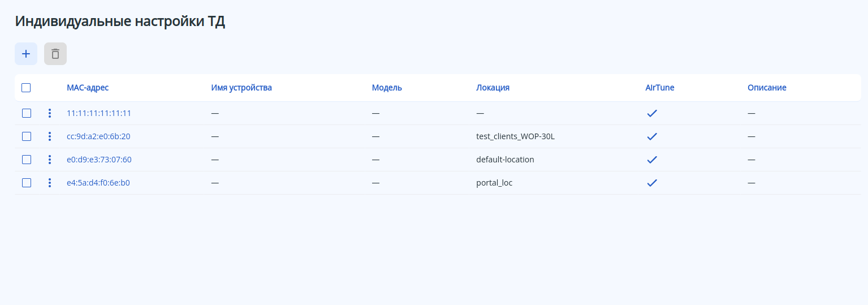Image resolution: width=868 pixels, height=305 pixels.
Task: Click the plus icon to add access point
Action: (x=26, y=54)
